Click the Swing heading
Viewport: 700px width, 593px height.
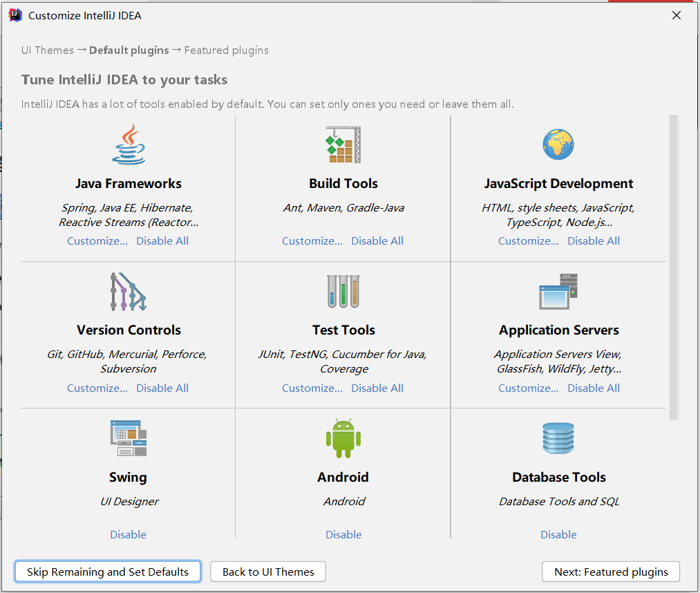tap(128, 478)
